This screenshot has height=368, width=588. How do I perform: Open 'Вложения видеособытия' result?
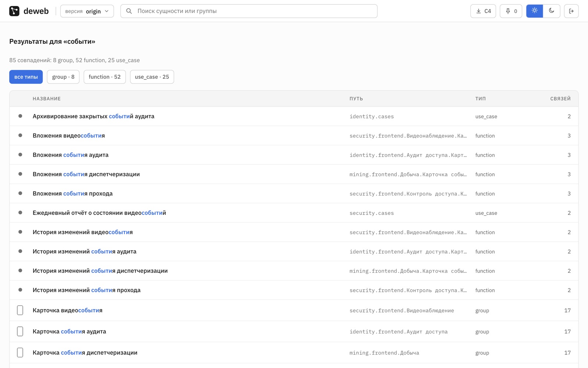pyautogui.click(x=294, y=136)
